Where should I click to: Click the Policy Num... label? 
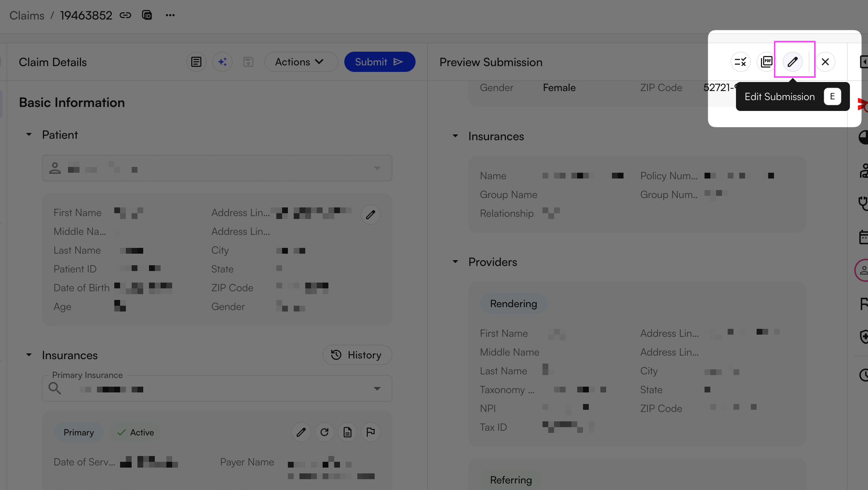click(x=669, y=176)
